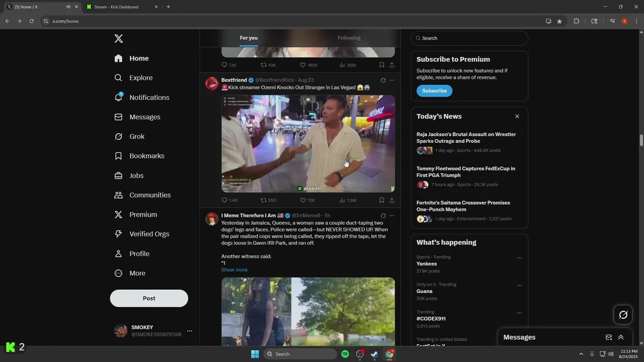Bookmark the Bestfriend post
This screenshot has height=362, width=644.
[382, 200]
